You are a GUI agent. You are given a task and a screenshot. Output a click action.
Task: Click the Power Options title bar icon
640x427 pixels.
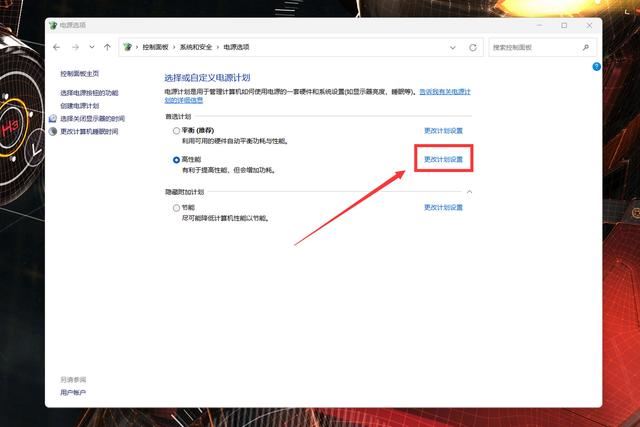pyautogui.click(x=53, y=25)
